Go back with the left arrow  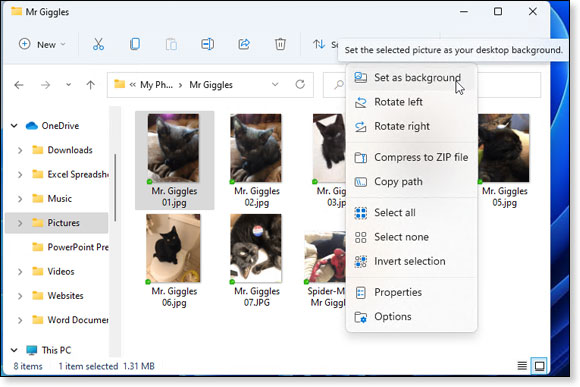19,85
